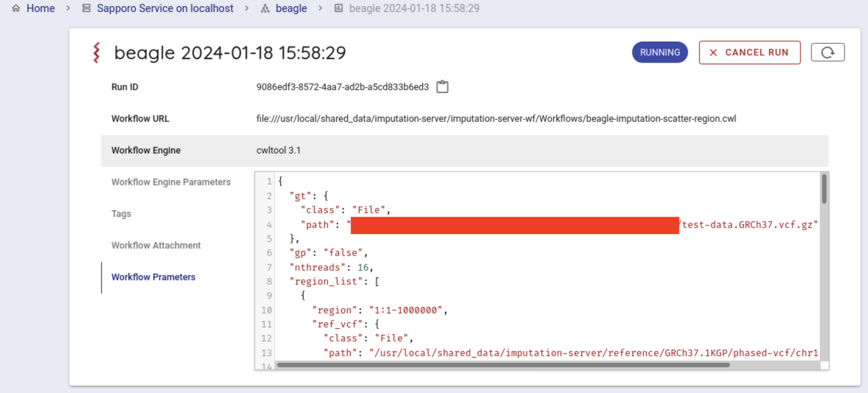Image resolution: width=868 pixels, height=393 pixels.
Task: Navigate to the beagle workflow breadcrumb link
Action: (x=291, y=8)
